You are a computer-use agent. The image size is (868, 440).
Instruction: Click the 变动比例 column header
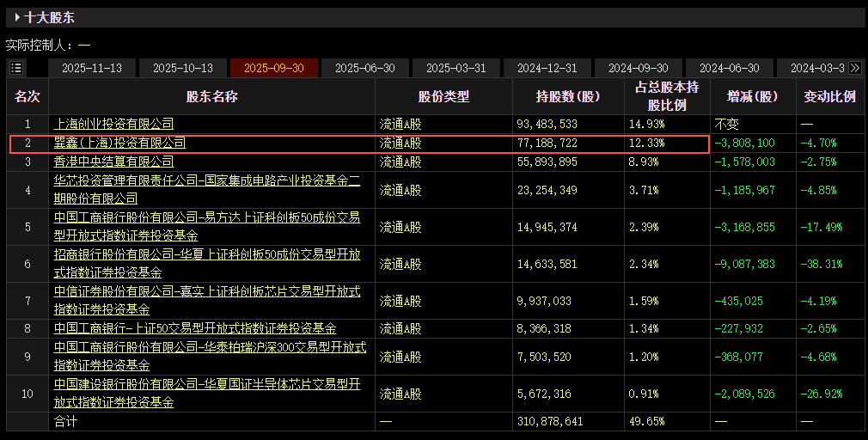pyautogui.click(x=830, y=96)
